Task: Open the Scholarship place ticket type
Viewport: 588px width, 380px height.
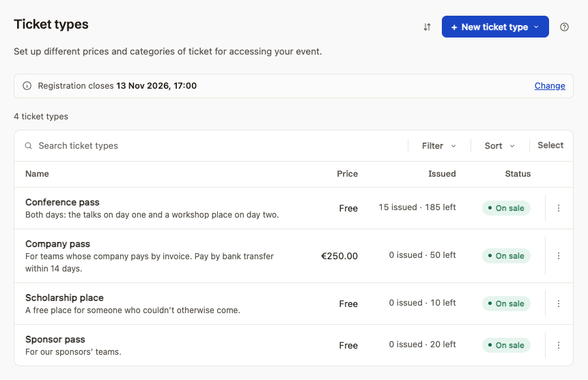Action: tap(64, 298)
